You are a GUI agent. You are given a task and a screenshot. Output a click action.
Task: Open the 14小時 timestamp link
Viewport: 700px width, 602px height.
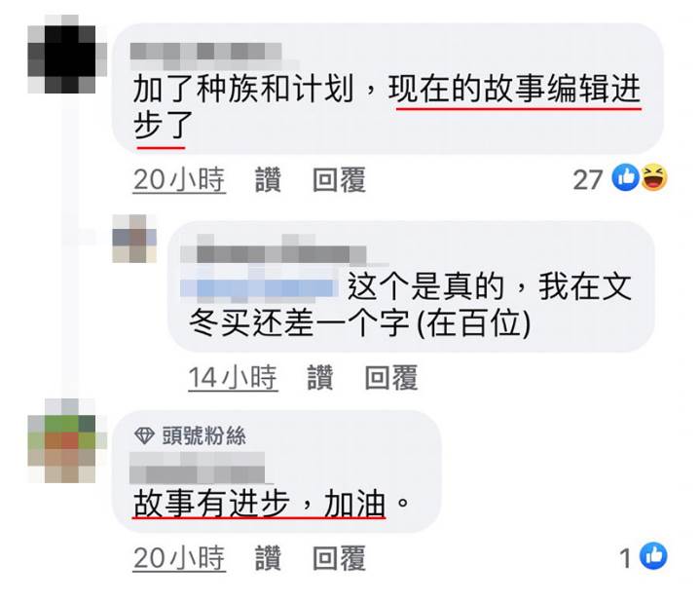(x=233, y=378)
